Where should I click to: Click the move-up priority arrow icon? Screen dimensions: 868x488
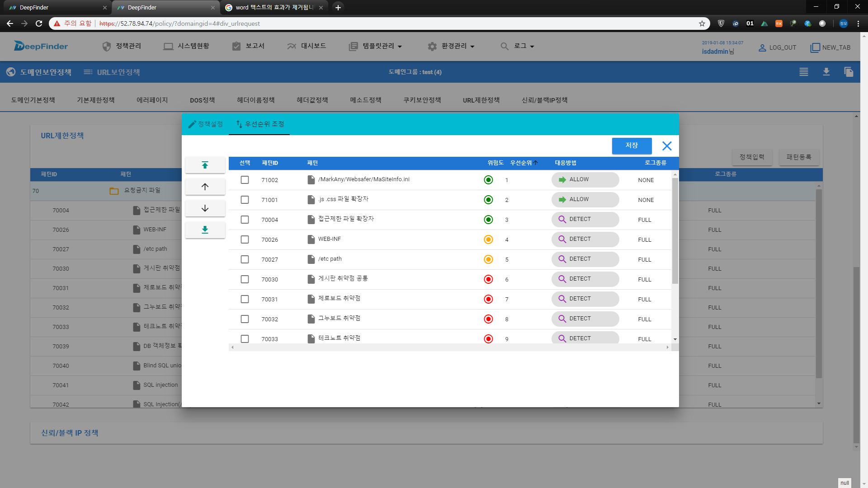coord(204,187)
